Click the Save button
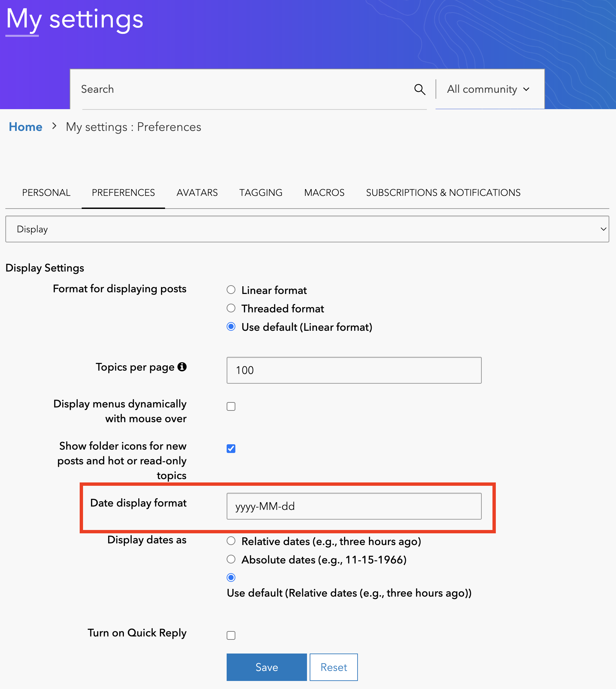 266,667
